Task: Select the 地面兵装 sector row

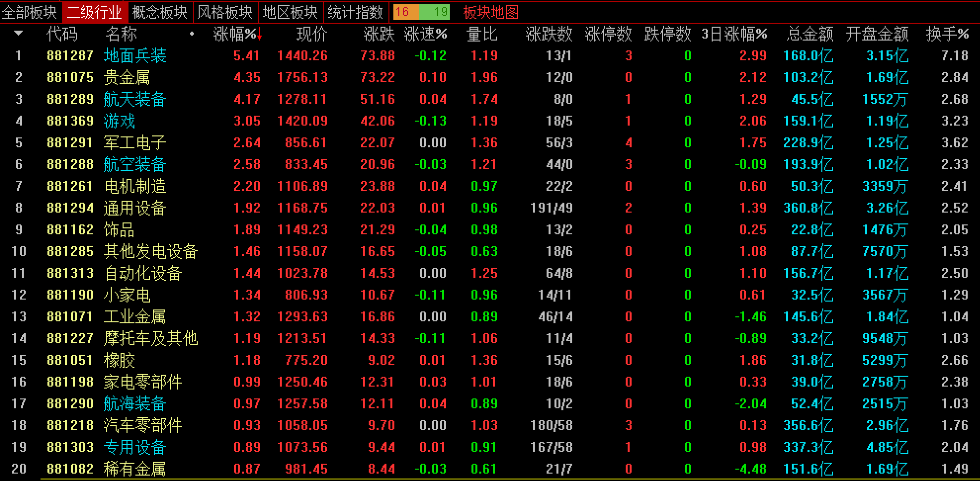Action: 490,55
